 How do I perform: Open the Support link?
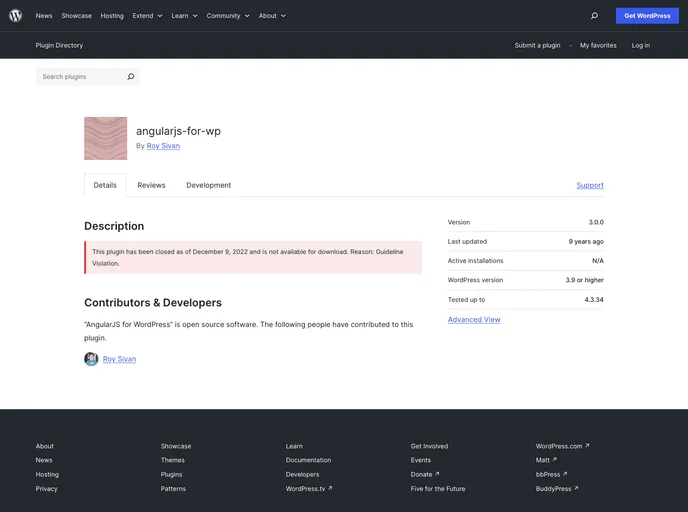[x=590, y=185]
